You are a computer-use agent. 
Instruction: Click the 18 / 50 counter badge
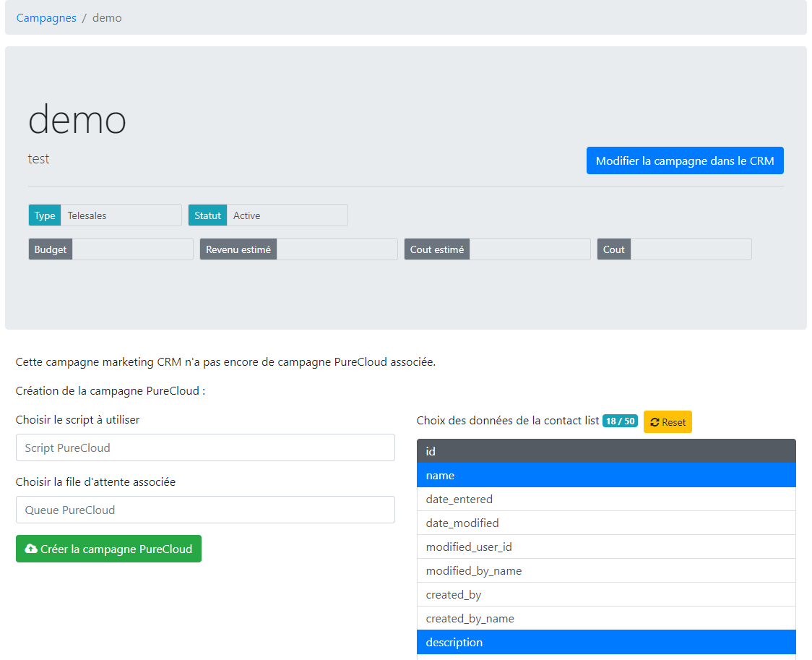click(620, 421)
